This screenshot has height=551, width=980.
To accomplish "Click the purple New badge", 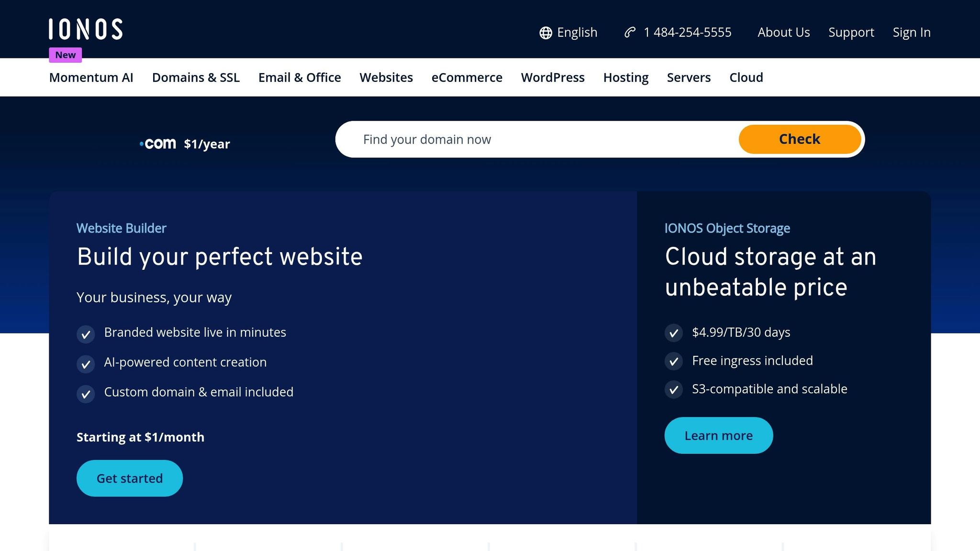I will (x=66, y=55).
